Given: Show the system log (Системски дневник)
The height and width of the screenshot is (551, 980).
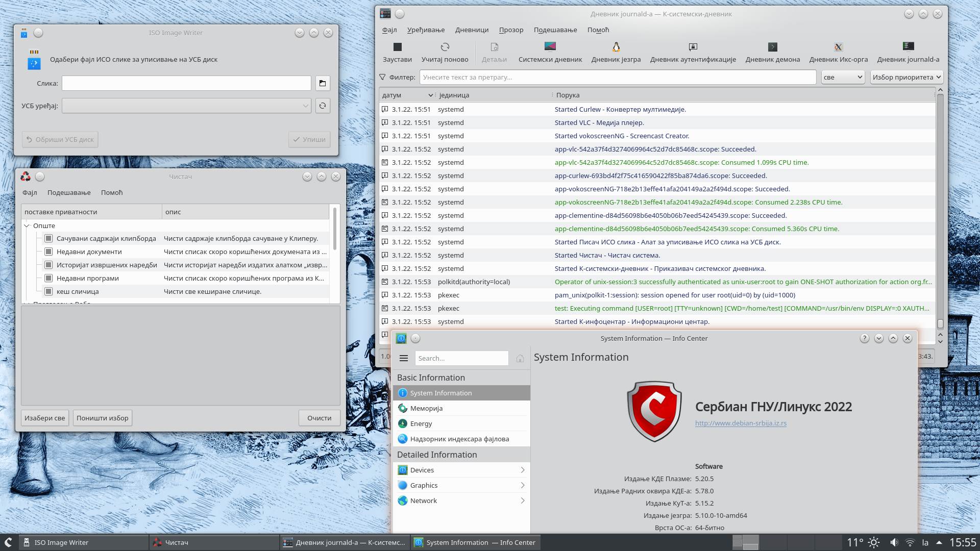Looking at the screenshot, I should (550, 52).
